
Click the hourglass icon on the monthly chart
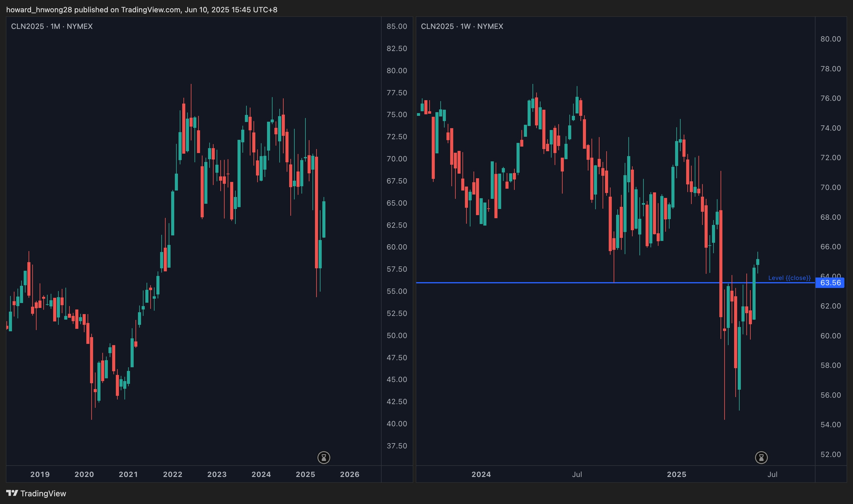click(324, 458)
